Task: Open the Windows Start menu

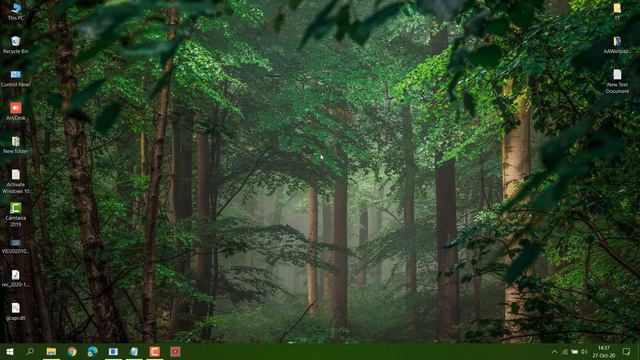Action: 10,351
